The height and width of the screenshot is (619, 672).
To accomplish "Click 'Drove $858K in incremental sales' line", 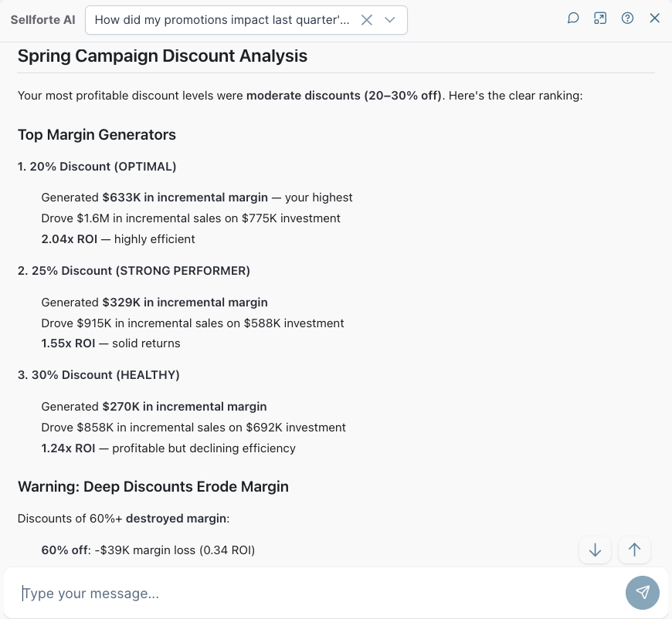I will coord(193,428).
